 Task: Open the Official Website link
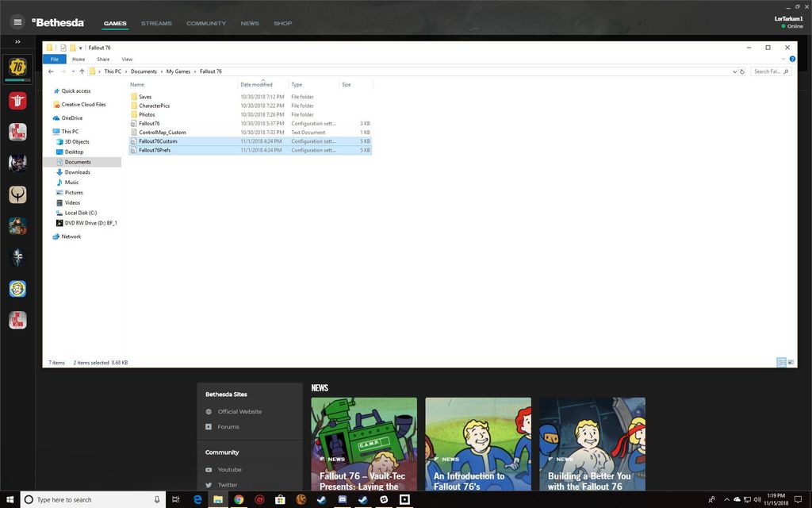pos(234,412)
